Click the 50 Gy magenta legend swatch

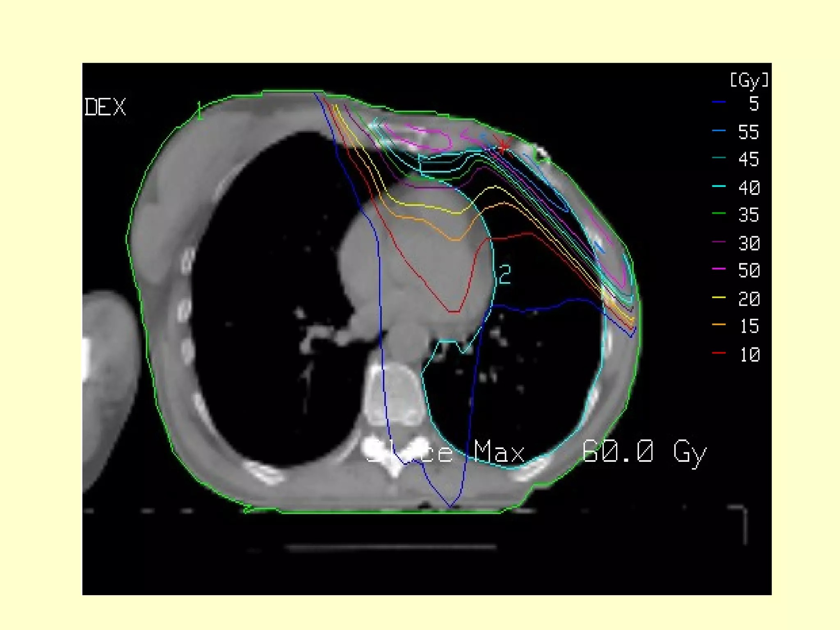pos(719,269)
